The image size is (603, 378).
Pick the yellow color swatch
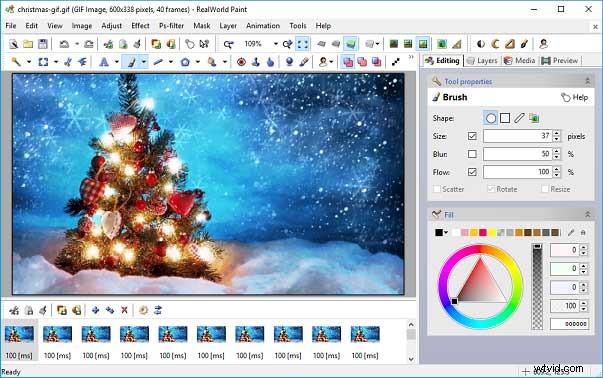click(491, 232)
